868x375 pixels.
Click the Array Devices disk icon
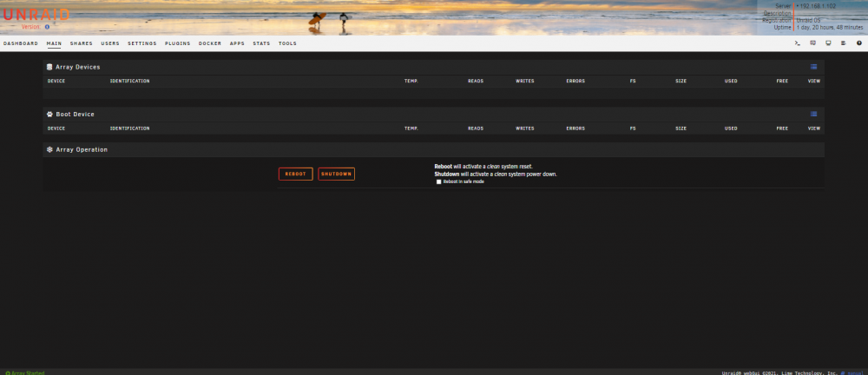(x=49, y=67)
